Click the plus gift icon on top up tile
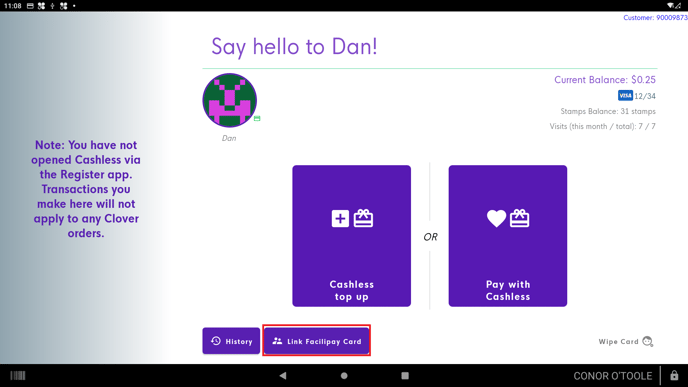The image size is (688, 387). tap(352, 218)
